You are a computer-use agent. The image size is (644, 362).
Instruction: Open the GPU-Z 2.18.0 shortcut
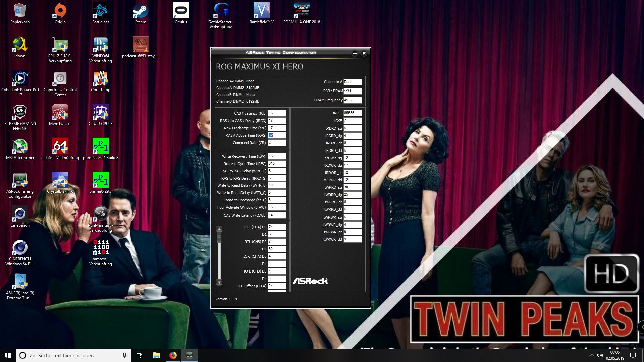(60, 50)
